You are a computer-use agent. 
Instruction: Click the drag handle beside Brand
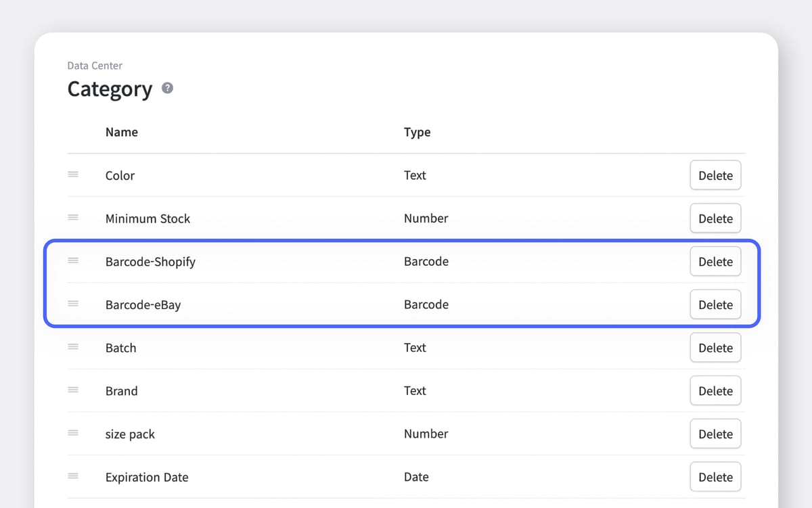tap(73, 390)
